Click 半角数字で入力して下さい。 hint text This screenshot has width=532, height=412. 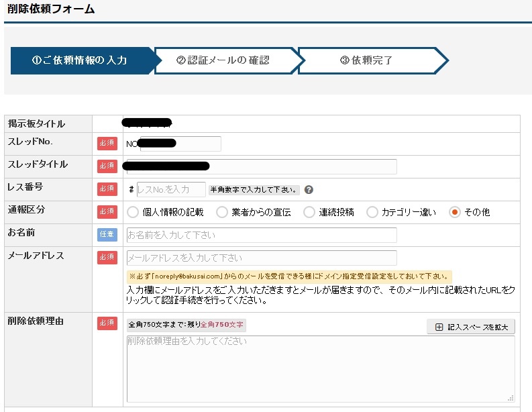click(254, 190)
